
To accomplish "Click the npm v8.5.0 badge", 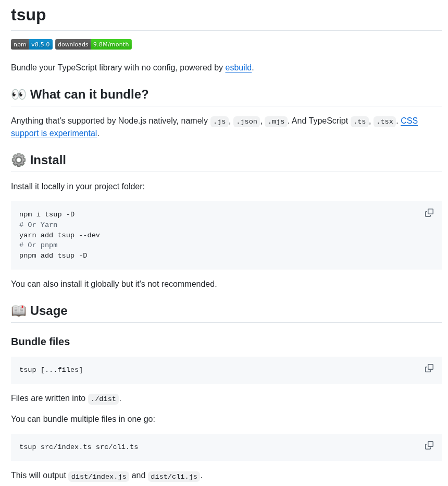I will (32, 44).
